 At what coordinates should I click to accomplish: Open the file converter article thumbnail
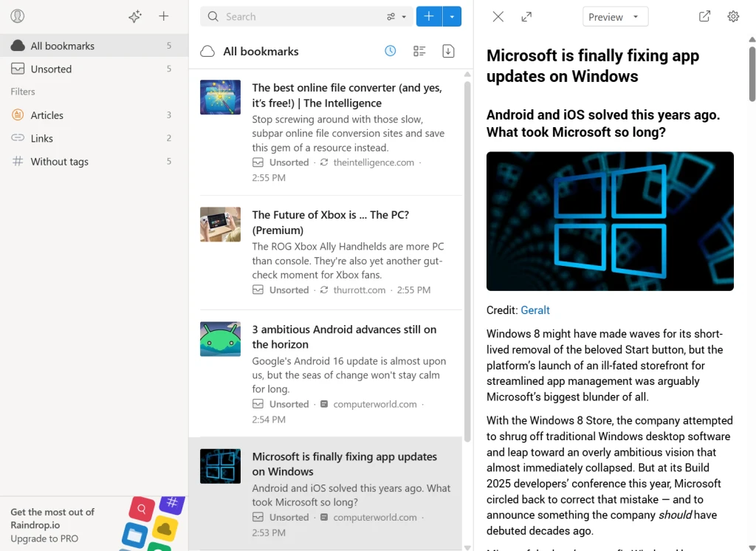pos(220,97)
